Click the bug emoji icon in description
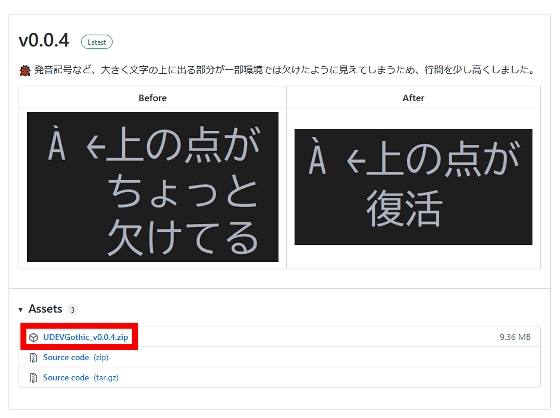Viewport: 560px width, 418px height. point(25,70)
